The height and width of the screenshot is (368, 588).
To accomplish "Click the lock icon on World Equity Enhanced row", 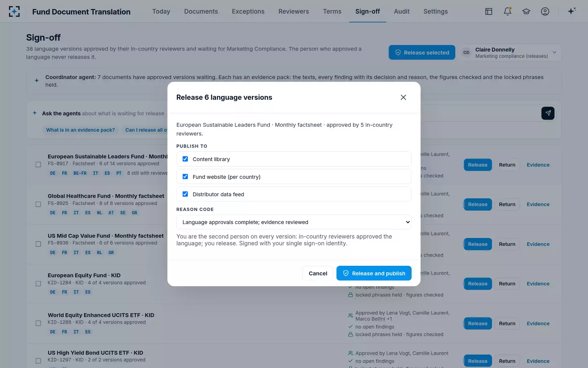I will (350, 334).
